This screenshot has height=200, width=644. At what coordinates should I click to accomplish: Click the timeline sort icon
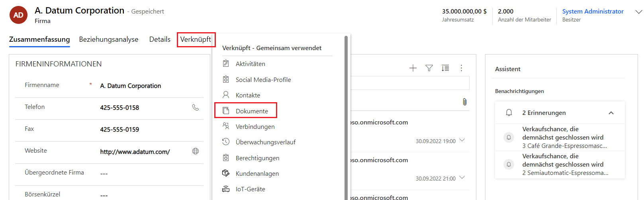(445, 68)
